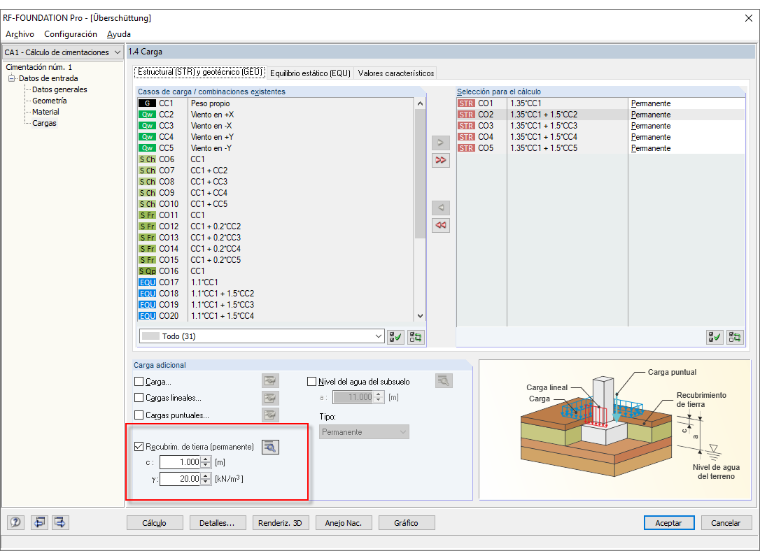
Task: Open CA1 - Cálculo de cimentaciones dropdown
Action: point(63,52)
